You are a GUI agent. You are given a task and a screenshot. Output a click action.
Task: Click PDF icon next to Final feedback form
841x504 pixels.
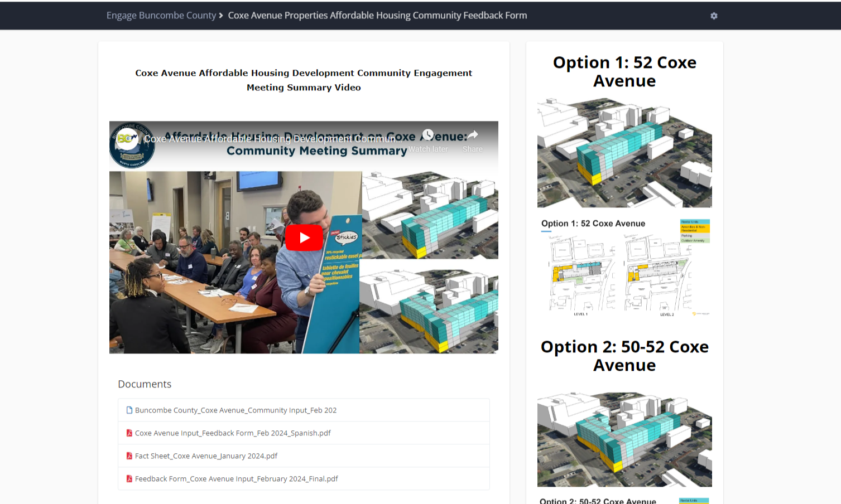point(129,479)
